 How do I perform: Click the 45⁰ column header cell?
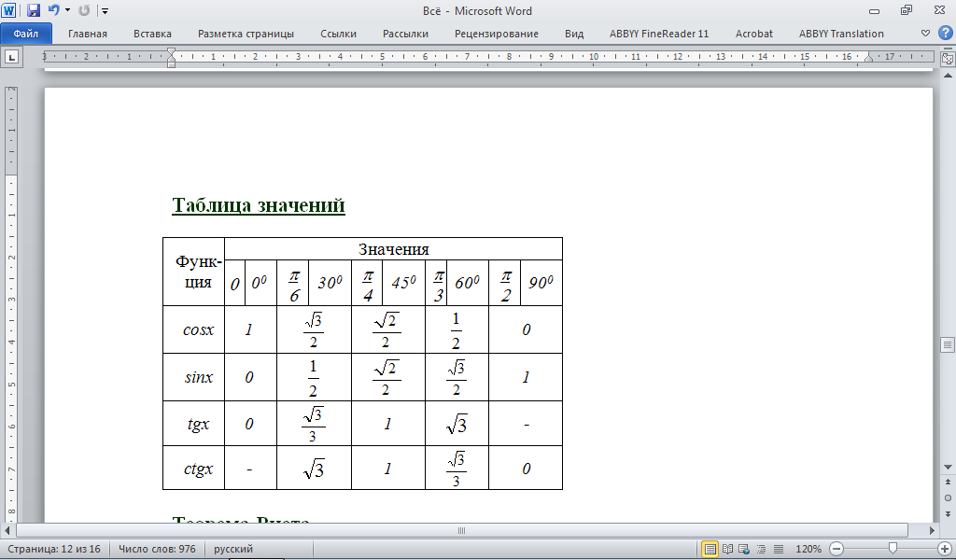(x=403, y=283)
